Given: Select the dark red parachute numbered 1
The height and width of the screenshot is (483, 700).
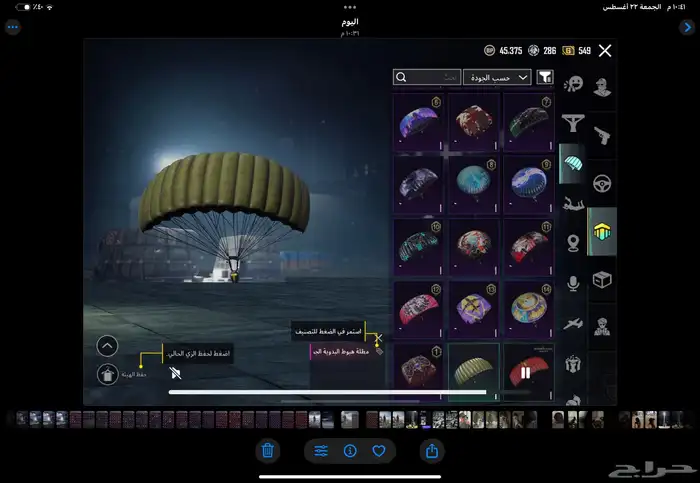Looking at the screenshot, I should (x=418, y=371).
